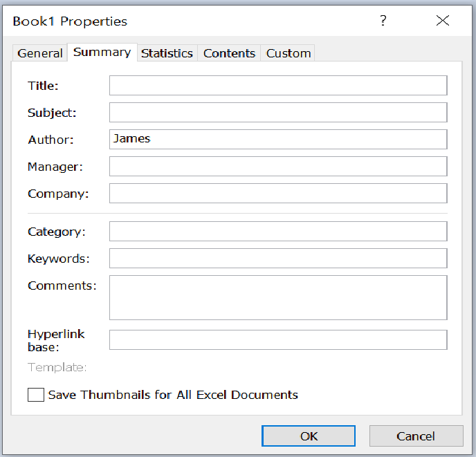476x457 pixels.
Task: Click inside the Comments text area
Action: coord(278,297)
